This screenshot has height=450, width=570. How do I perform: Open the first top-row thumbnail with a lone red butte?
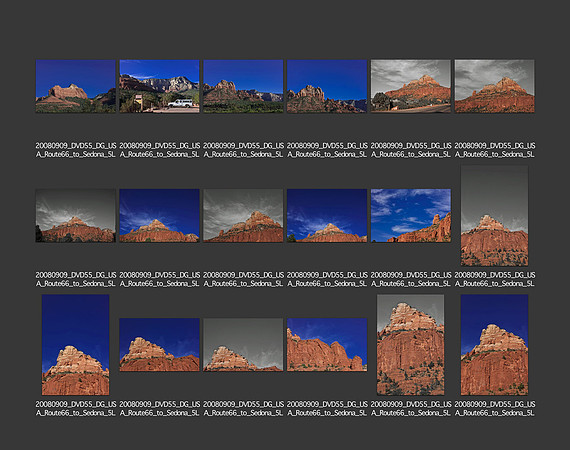(76, 86)
